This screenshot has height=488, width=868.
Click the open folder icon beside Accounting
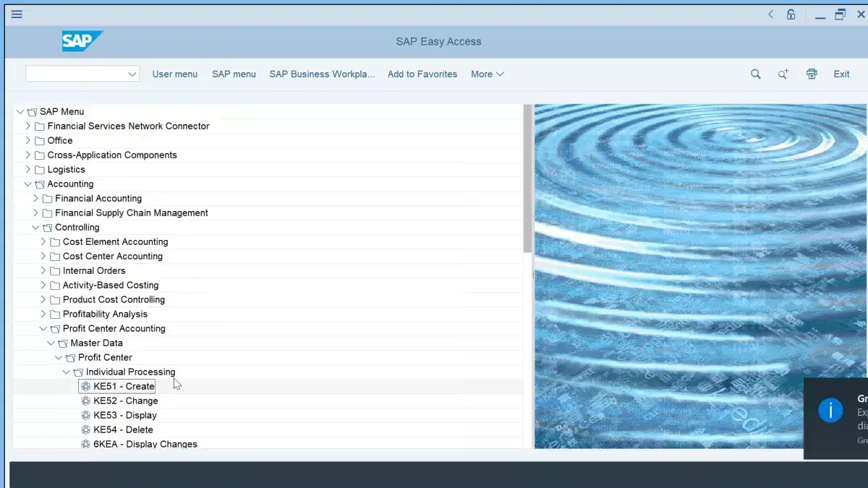click(40, 184)
